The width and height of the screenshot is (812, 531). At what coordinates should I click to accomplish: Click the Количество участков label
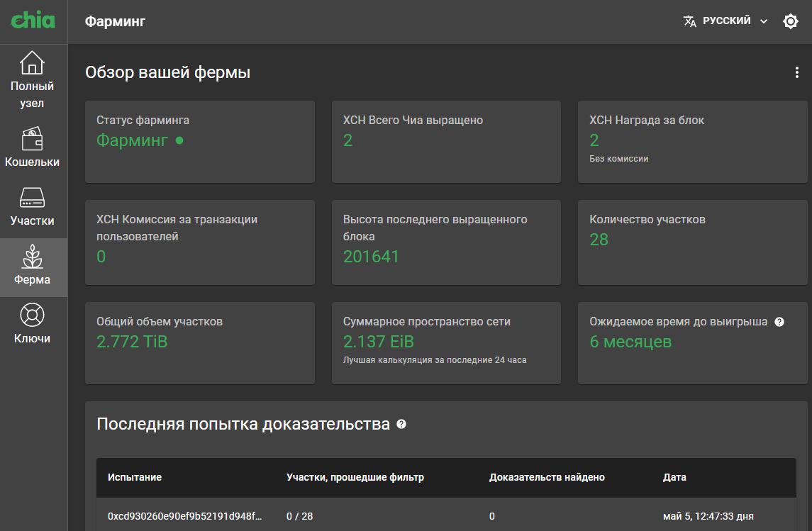647,220
